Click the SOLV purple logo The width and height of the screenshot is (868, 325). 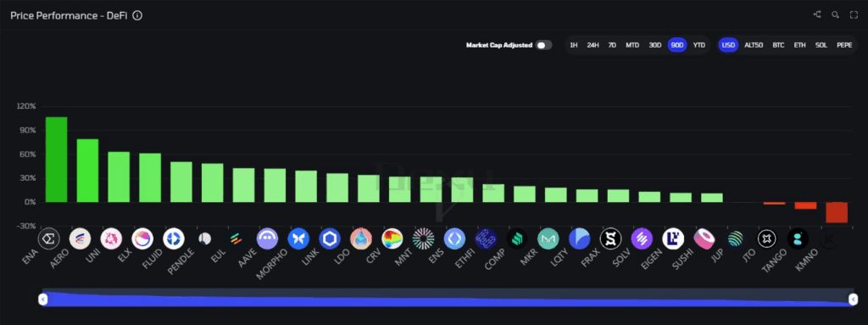click(x=643, y=238)
